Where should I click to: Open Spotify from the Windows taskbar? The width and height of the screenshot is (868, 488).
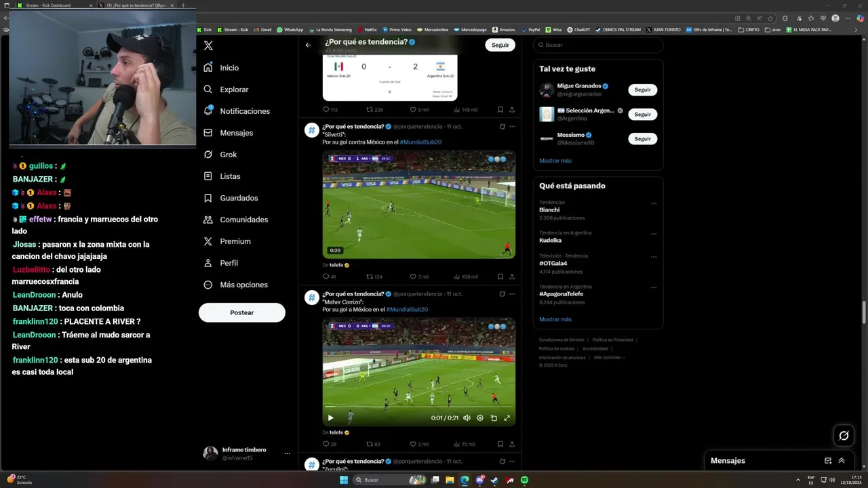pyautogui.click(x=524, y=480)
